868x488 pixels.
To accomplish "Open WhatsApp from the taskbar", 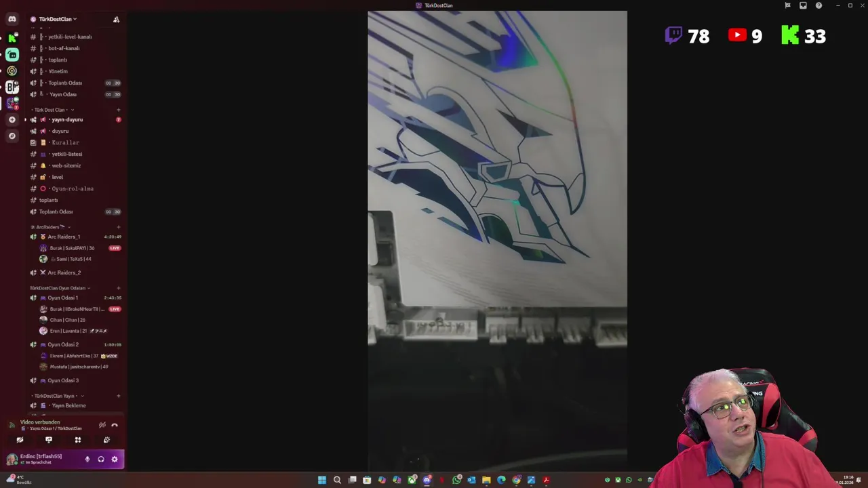I will (x=456, y=480).
